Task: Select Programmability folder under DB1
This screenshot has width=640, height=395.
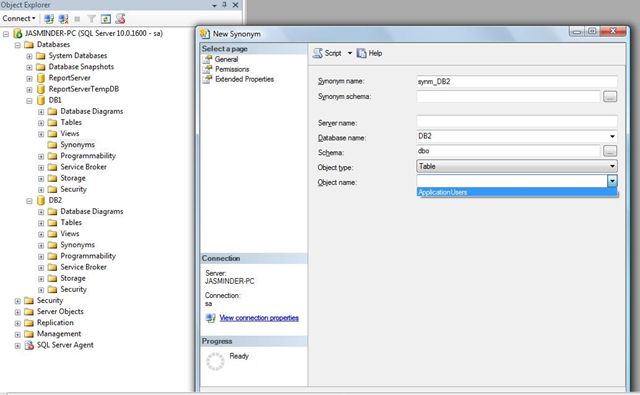Action: click(x=88, y=155)
